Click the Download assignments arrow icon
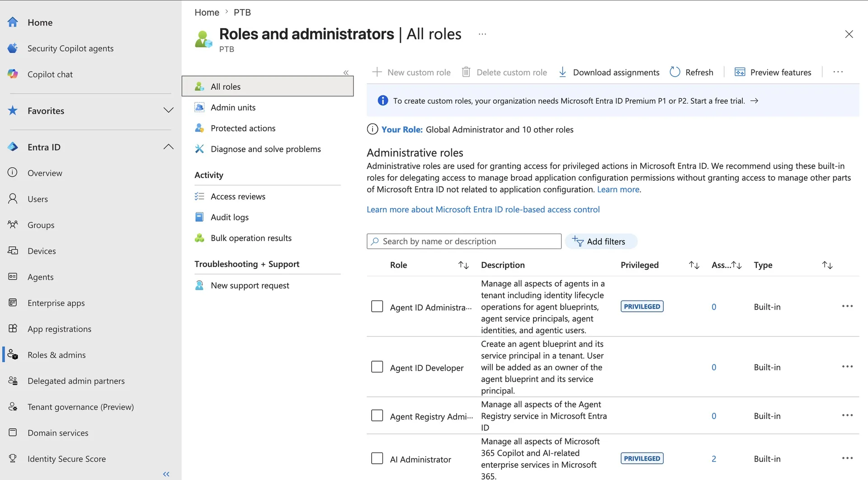Screen dimensions: 868x480 click(x=562, y=72)
